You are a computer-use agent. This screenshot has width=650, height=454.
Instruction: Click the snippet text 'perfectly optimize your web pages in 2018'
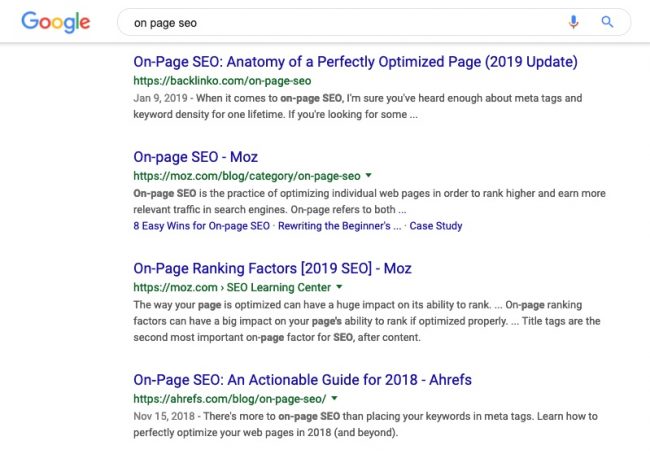pyautogui.click(x=232, y=432)
